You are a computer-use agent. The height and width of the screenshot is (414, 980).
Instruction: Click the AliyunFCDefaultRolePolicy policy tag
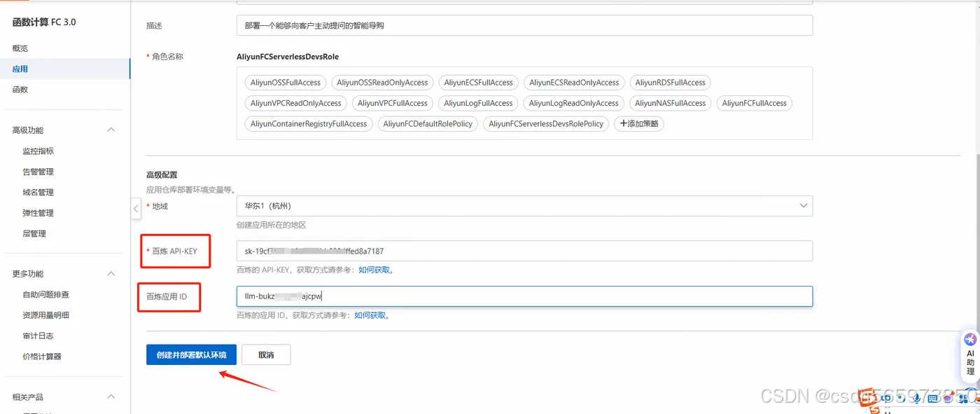pyautogui.click(x=428, y=124)
